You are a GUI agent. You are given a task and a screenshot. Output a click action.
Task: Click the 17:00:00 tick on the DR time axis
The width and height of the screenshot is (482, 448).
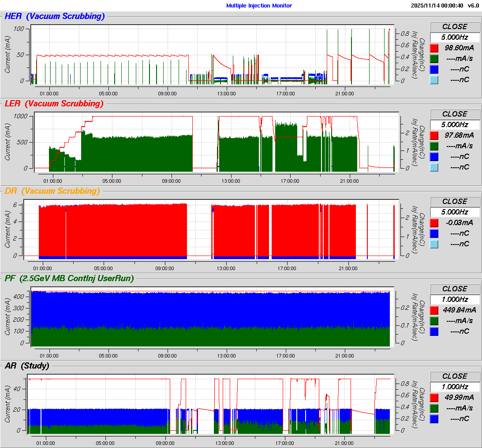coord(287,268)
